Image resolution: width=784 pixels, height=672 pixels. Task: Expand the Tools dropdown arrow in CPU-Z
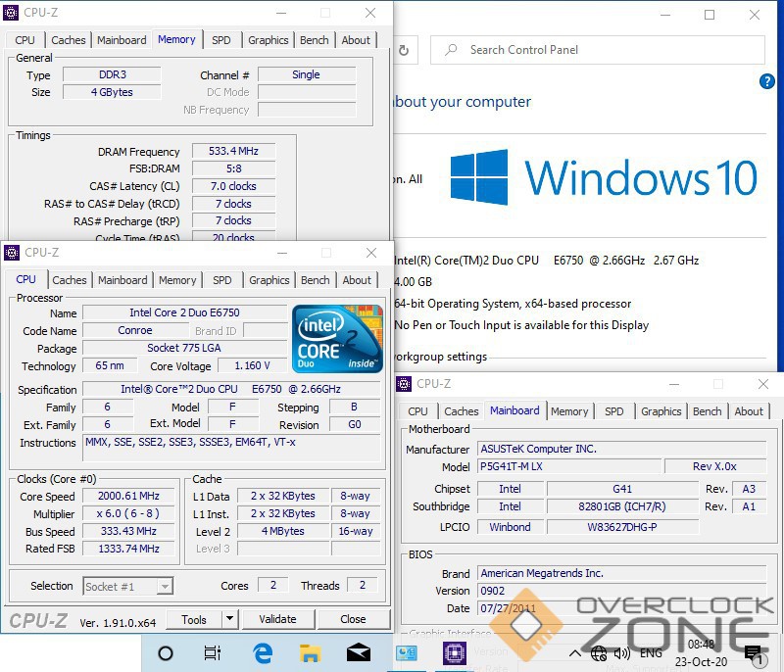(x=229, y=619)
